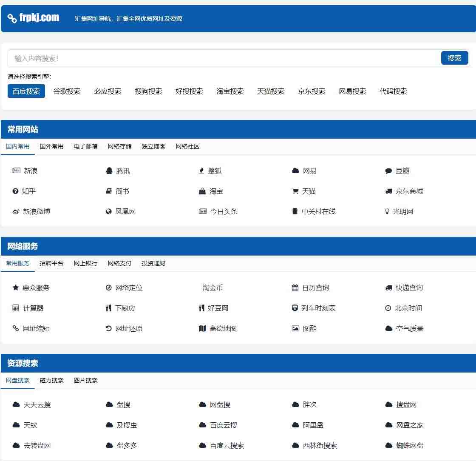476x461 pixels.
Task: Click the Weibo icon beside 新浪微博
Action: [16, 212]
